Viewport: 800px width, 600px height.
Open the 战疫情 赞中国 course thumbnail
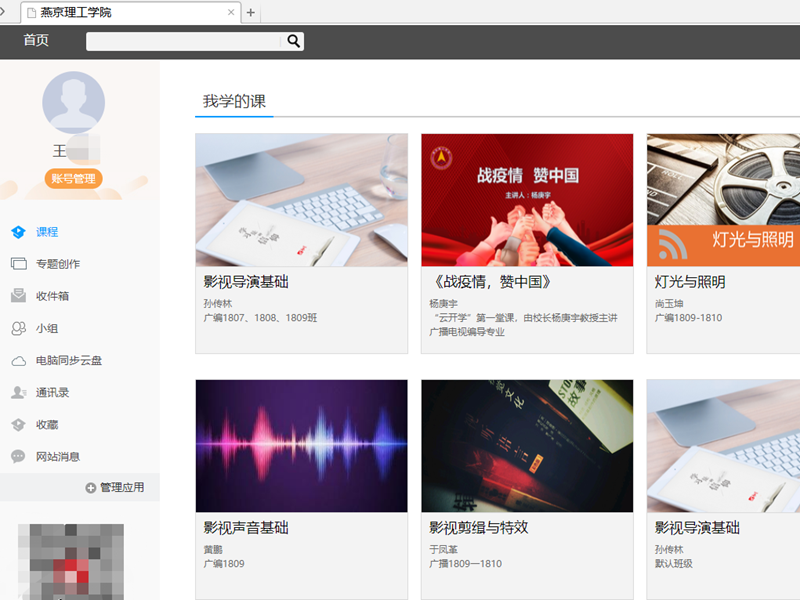click(x=527, y=200)
